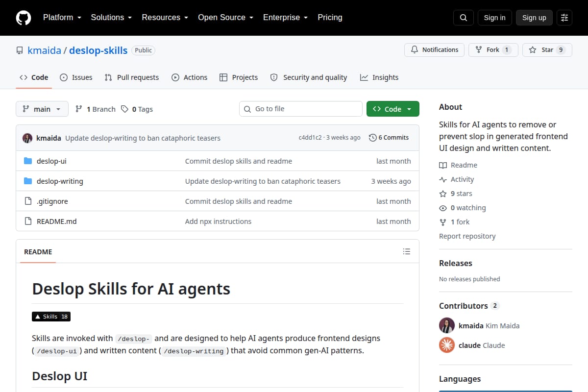This screenshot has height=392, width=588.
Task: Click the Skills 18 badge
Action: tap(51, 317)
